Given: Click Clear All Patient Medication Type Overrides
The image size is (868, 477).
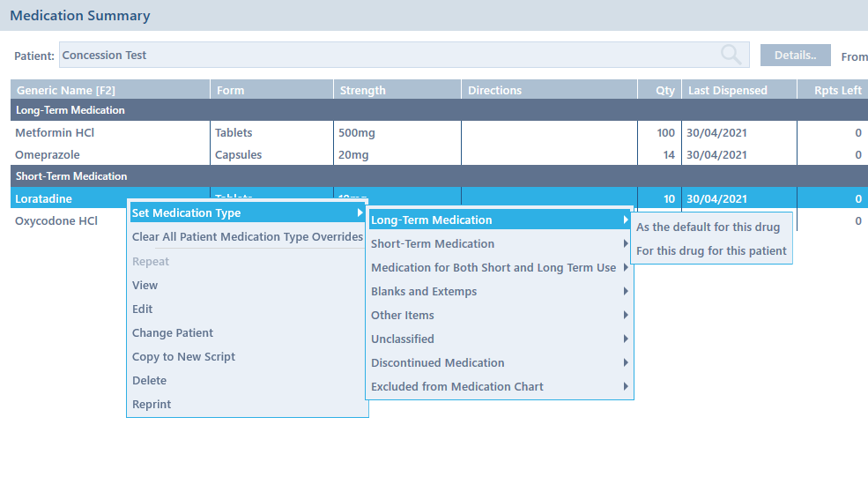Looking at the screenshot, I should coord(247,237).
